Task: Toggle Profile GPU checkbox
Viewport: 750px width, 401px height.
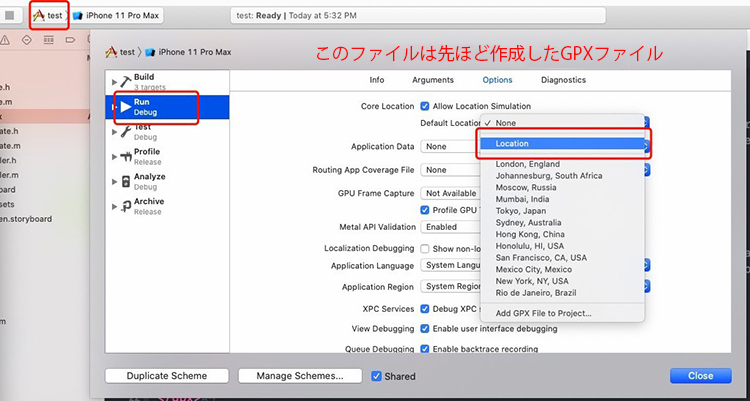Action: [x=424, y=210]
